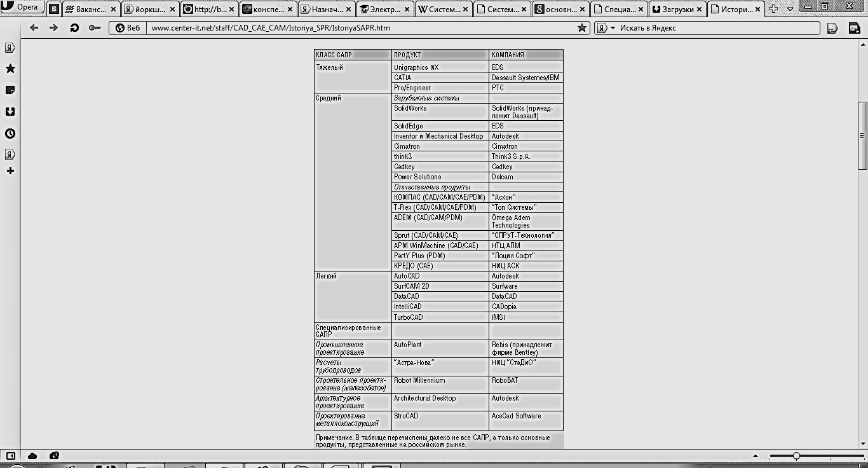Screen dimensions: 868x468
Task: Switch to the Назнач... tab
Action: point(326,10)
